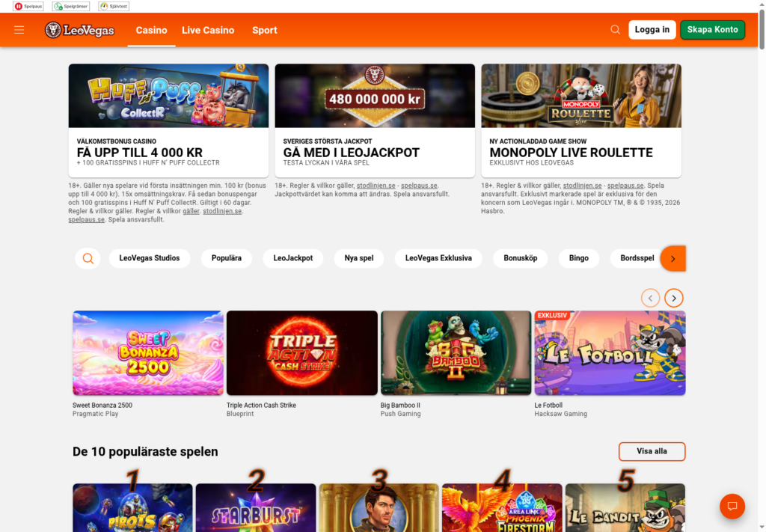Open the Pirots game ranked number 1
766x532 pixels.
[x=132, y=507]
